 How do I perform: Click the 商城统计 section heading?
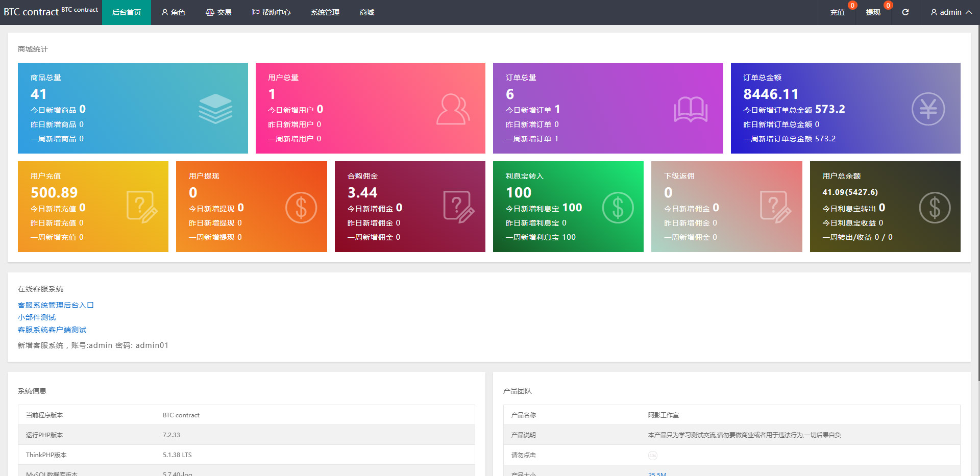[x=33, y=49]
